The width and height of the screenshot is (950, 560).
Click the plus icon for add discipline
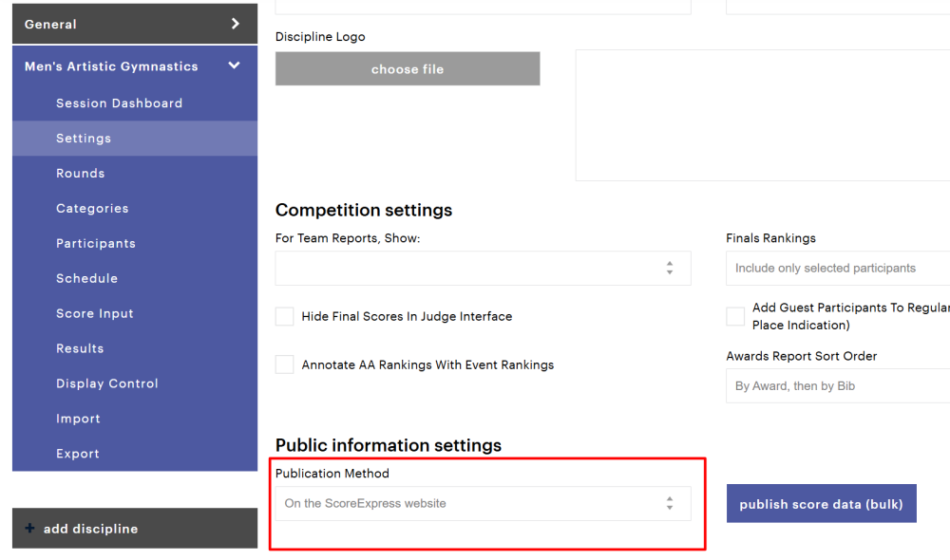point(29,529)
